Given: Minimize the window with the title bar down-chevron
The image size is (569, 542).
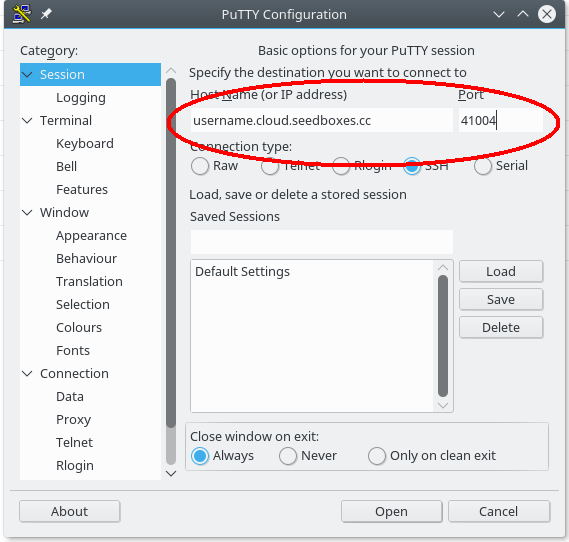Looking at the screenshot, I should click(x=499, y=15).
